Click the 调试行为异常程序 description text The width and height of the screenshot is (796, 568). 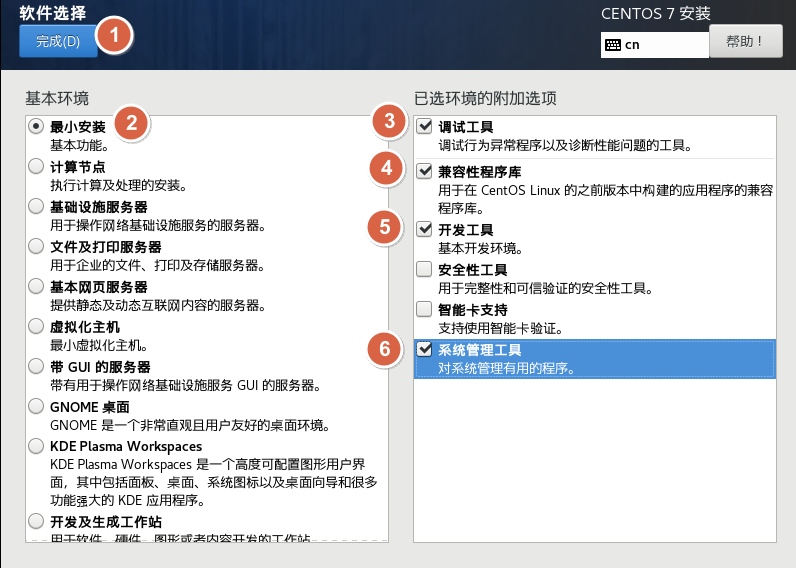pyautogui.click(x=566, y=146)
